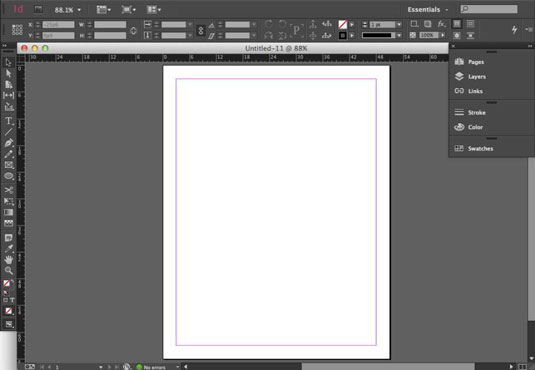Viewport: 535px width, 370px height.
Task: Toggle the view mode button at toolbox bottom
Action: click(9, 324)
